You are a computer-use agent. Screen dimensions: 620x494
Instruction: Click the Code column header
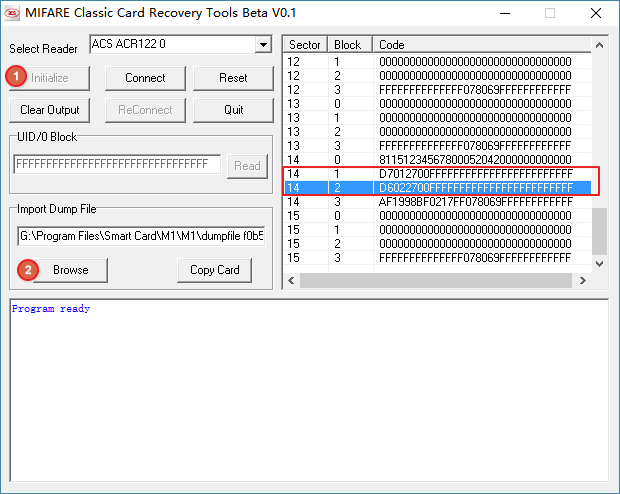coord(480,45)
